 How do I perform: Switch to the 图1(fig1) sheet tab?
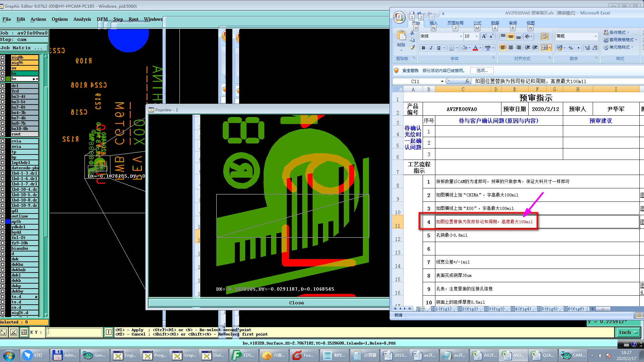(x=442, y=309)
